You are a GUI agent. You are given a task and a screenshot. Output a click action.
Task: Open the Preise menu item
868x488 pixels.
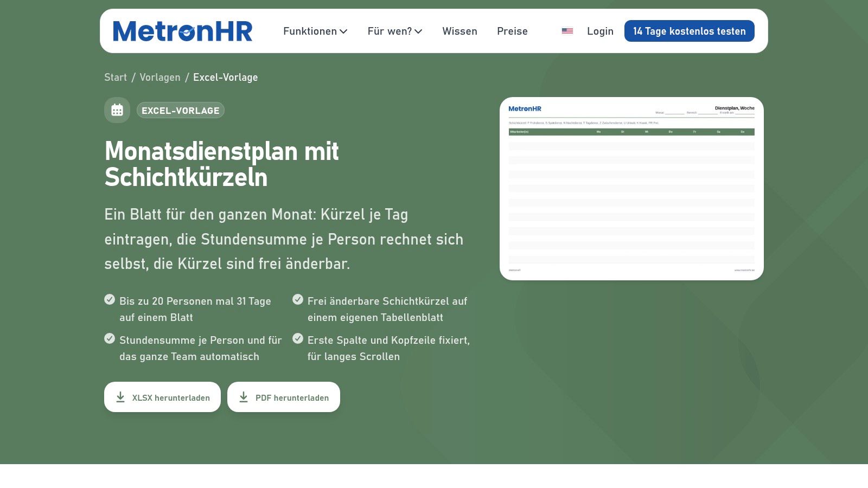click(512, 31)
